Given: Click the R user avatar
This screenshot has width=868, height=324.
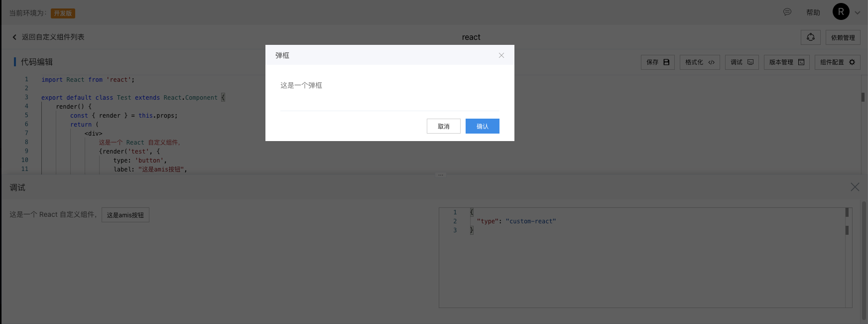Looking at the screenshot, I should [x=841, y=12].
